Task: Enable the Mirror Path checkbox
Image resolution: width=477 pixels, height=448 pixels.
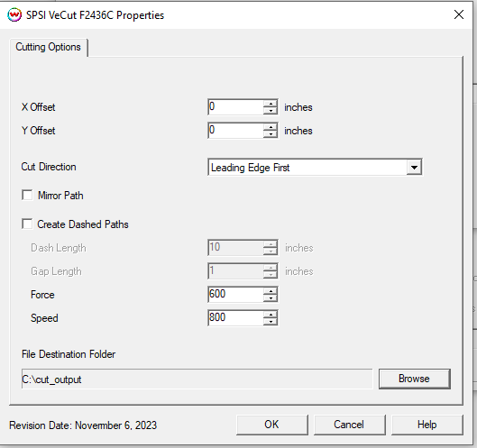Action: (27, 196)
